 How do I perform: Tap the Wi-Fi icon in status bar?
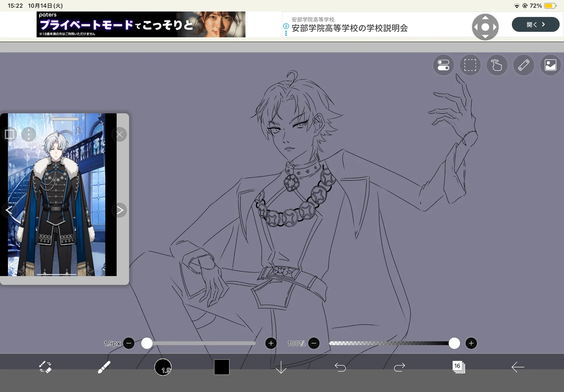coord(517,6)
